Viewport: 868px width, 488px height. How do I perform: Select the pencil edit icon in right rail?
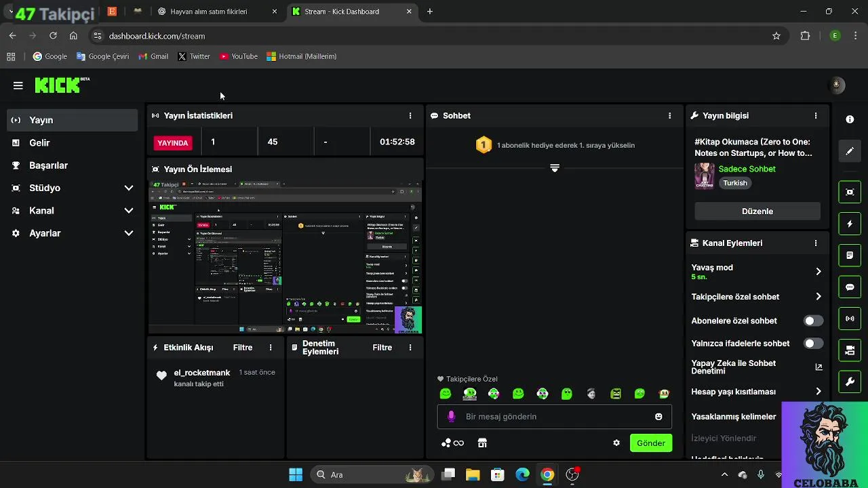(850, 151)
